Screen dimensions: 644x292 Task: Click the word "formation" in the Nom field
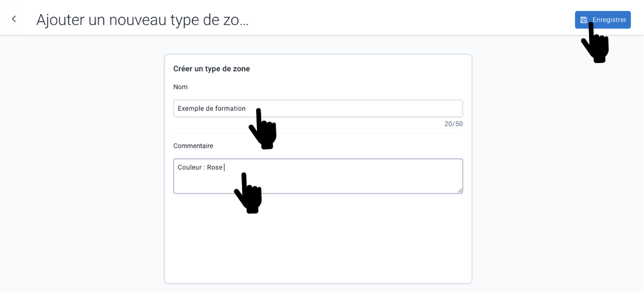coord(230,108)
